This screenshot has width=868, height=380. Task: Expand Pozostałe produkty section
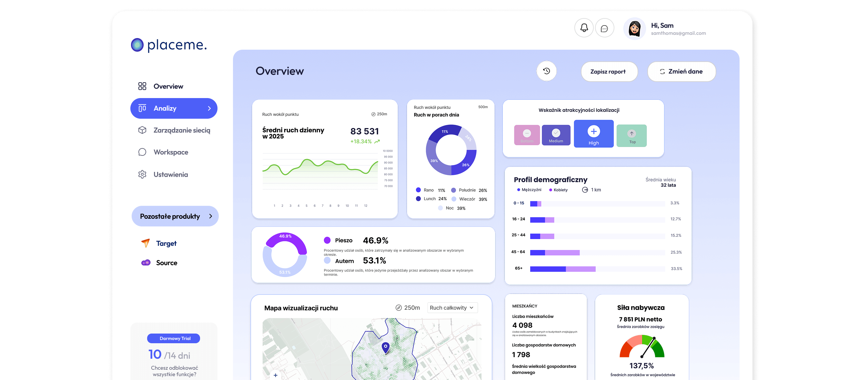[x=175, y=216]
